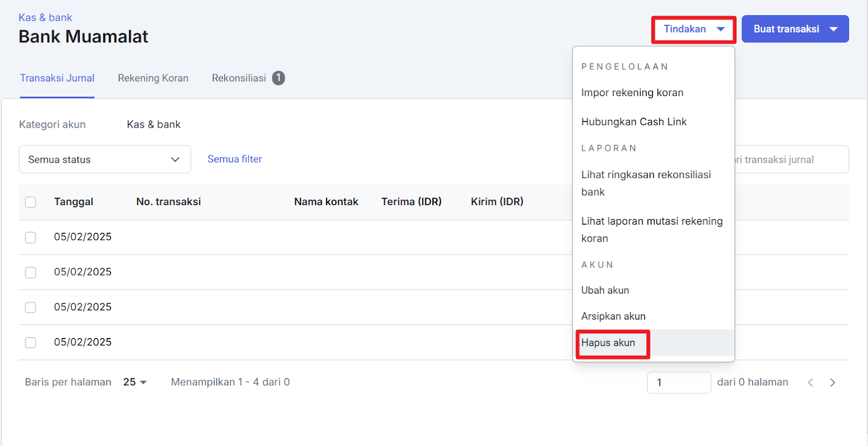Open rows-per-page dropdown showing 25
The image size is (868, 446).
(x=135, y=382)
